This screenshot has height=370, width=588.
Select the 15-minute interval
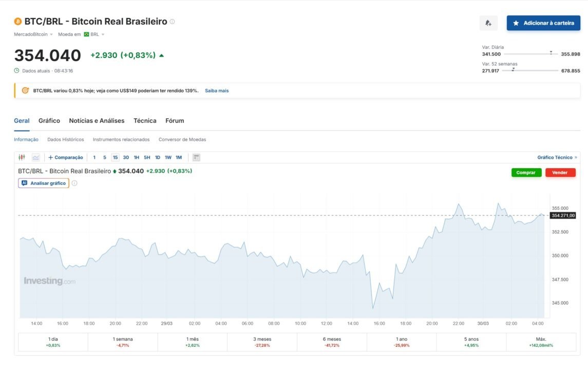(115, 157)
